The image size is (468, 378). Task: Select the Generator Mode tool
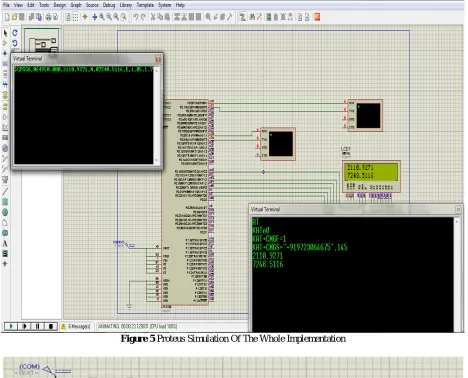coord(5,148)
